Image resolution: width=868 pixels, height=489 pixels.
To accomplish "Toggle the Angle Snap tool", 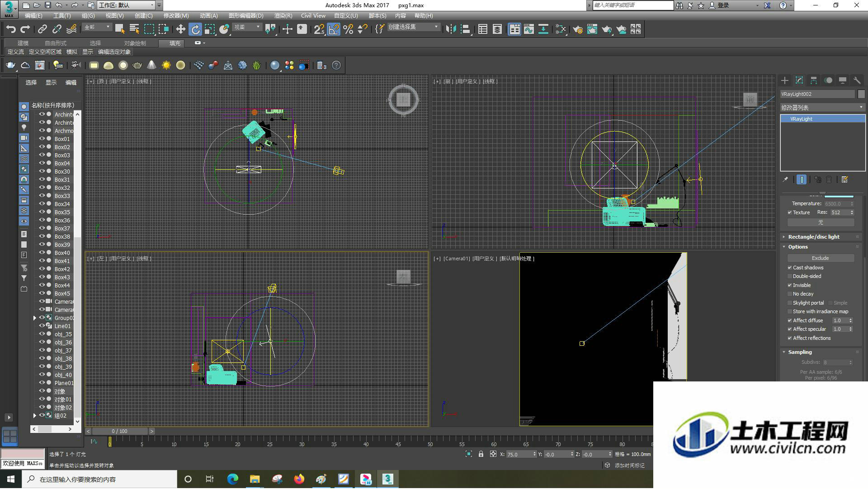I will [334, 29].
